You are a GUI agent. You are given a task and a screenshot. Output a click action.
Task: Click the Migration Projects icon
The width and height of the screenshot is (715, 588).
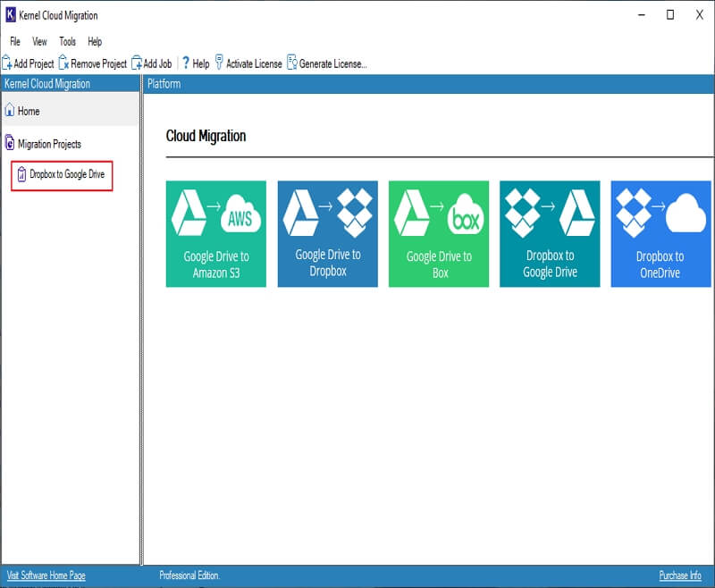pos(10,143)
